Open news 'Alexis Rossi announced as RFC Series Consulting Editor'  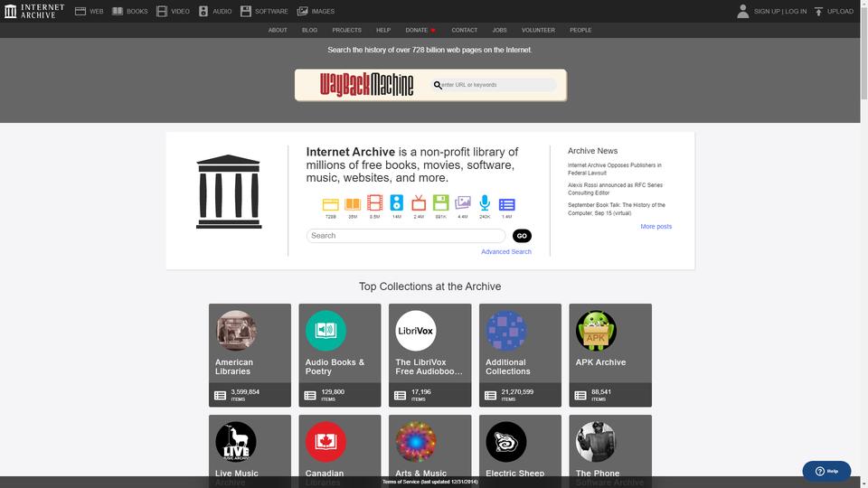click(615, 189)
